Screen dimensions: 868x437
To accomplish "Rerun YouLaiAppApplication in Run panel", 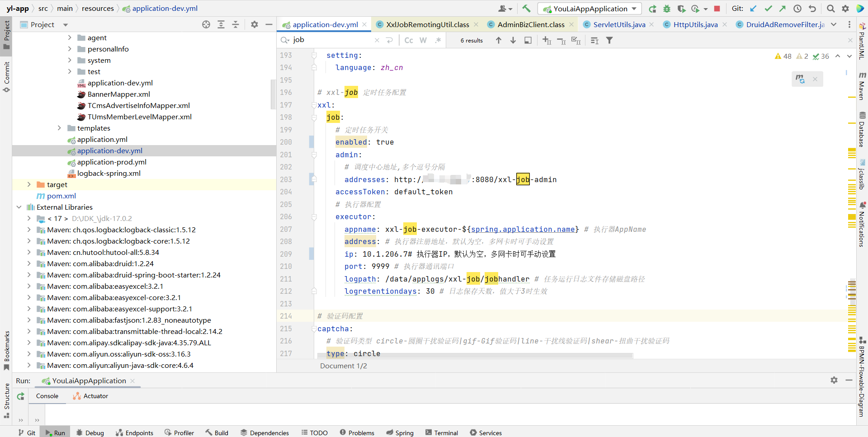I will click(21, 396).
